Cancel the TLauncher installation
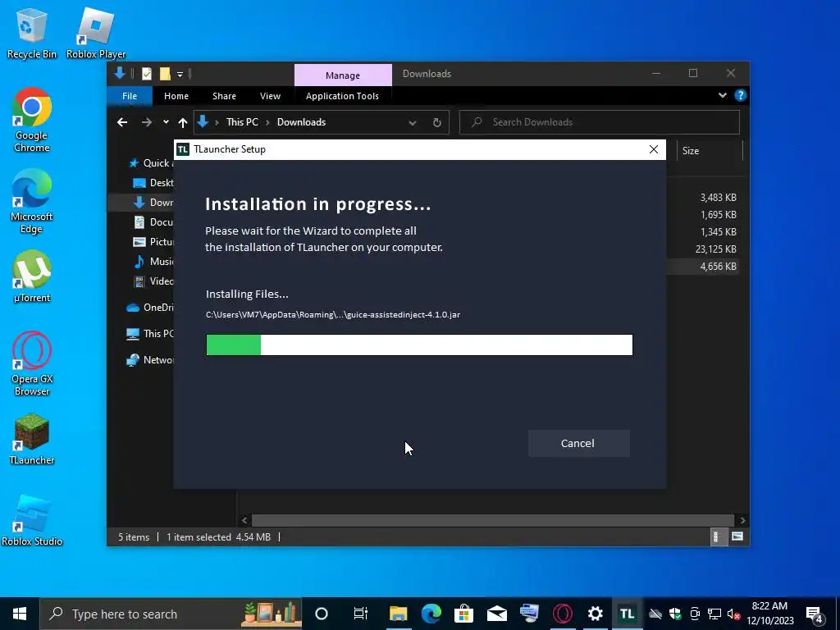840x630 pixels. (578, 443)
